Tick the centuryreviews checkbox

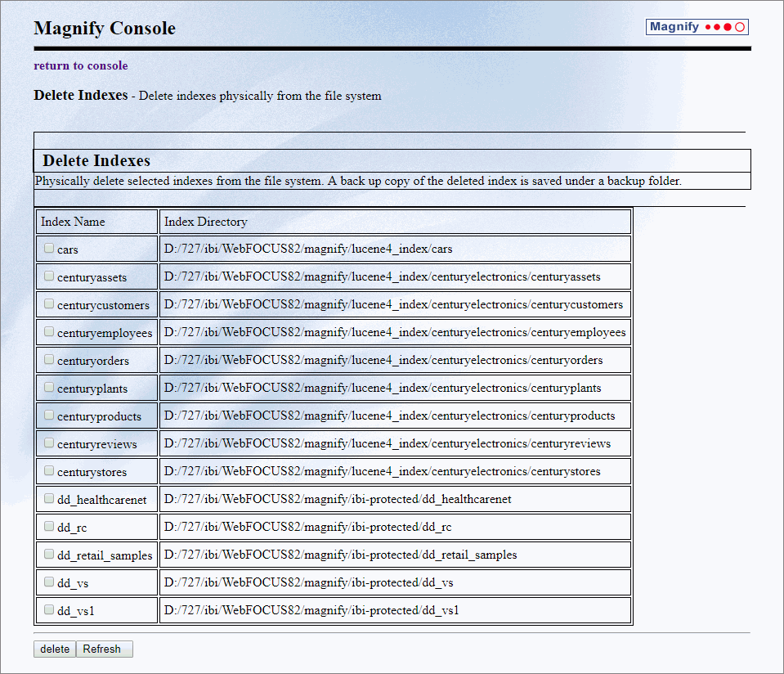click(x=48, y=443)
